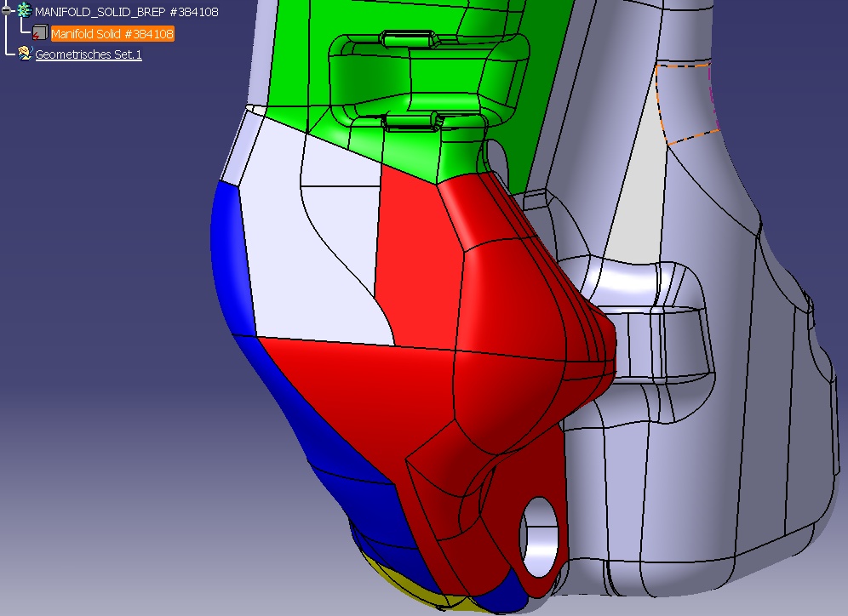Viewport: 848px width, 616px height.
Task: Click the gear icon beside MANIFOLD_SOLID_BREP
Action: click(x=24, y=10)
